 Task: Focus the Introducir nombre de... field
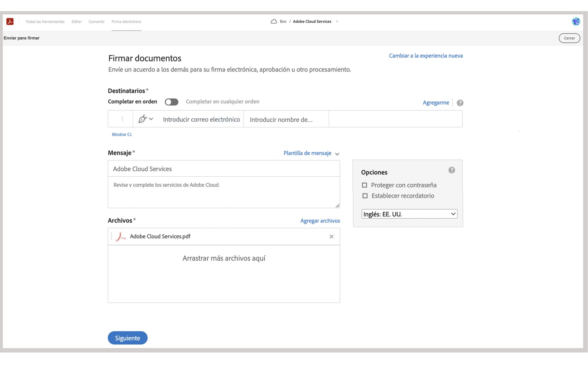coord(286,119)
